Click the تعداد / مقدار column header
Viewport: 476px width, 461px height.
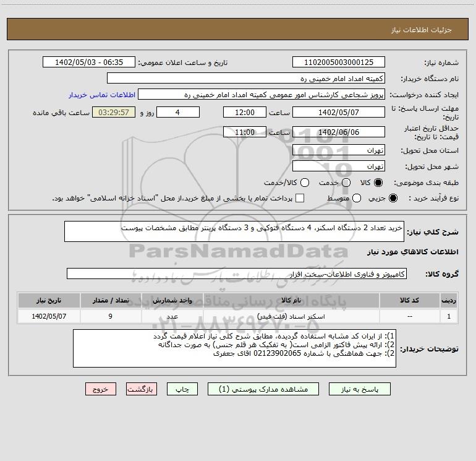(111, 301)
